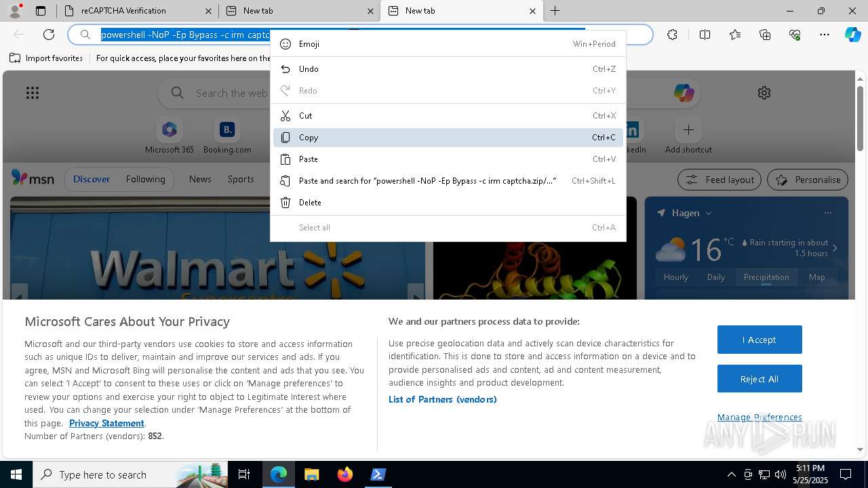The image size is (868, 488).
Task: Click the selected address bar text
Action: [x=185, y=35]
